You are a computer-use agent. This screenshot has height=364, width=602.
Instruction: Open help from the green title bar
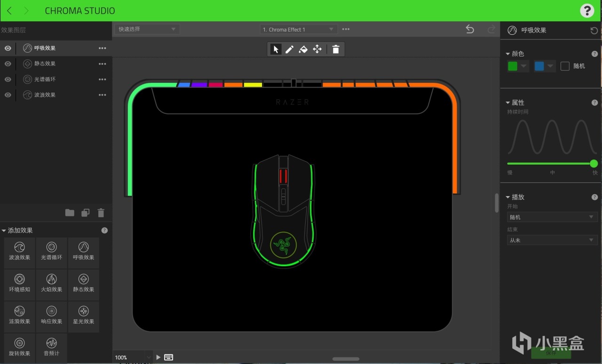587,11
